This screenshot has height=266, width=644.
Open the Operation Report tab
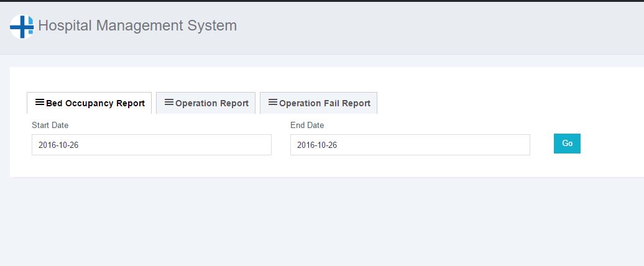pyautogui.click(x=211, y=104)
